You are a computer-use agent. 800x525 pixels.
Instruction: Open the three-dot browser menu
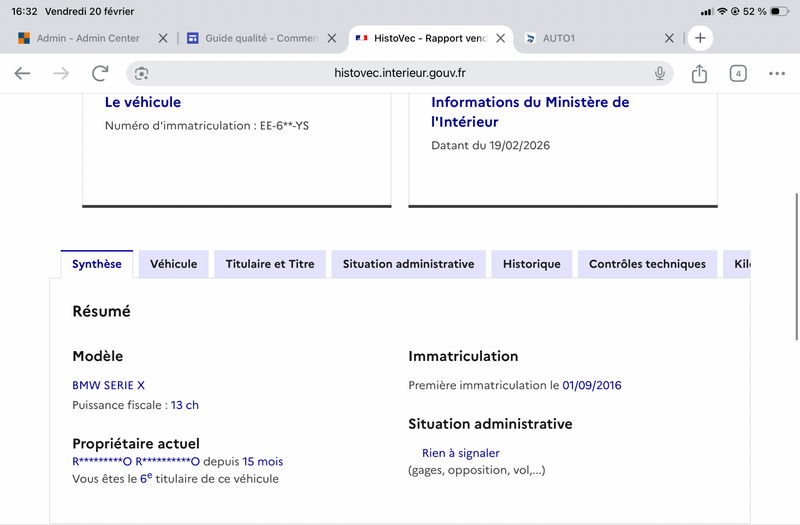pos(777,73)
